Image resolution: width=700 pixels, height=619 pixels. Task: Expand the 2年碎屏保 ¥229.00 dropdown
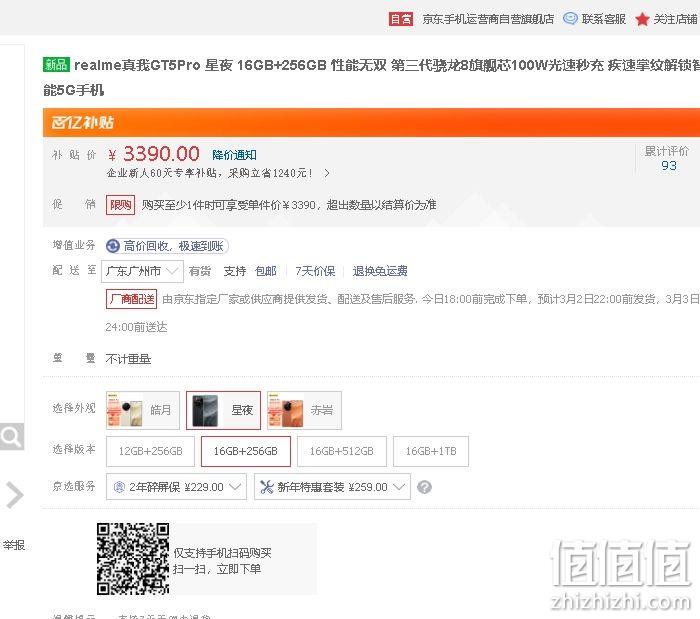pyautogui.click(x=176, y=487)
